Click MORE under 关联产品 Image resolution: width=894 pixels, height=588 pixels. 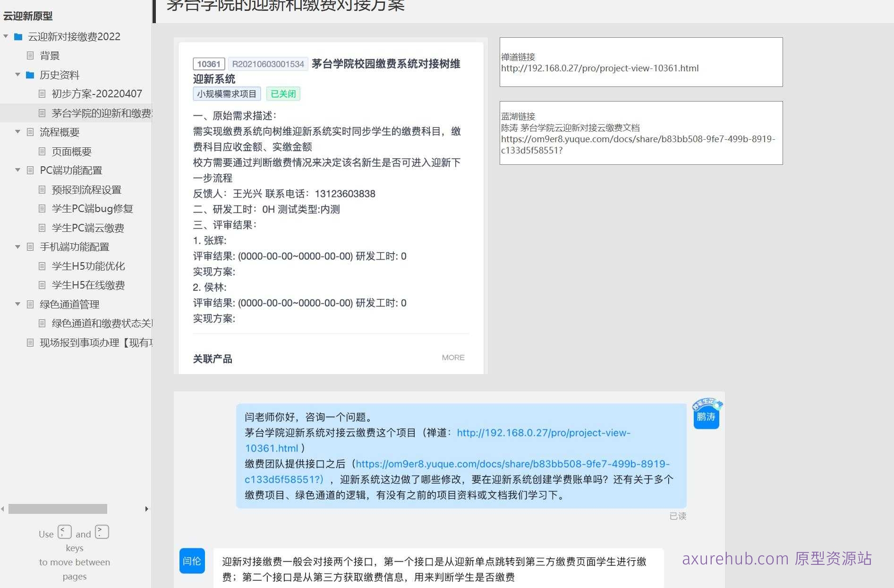pyautogui.click(x=452, y=358)
